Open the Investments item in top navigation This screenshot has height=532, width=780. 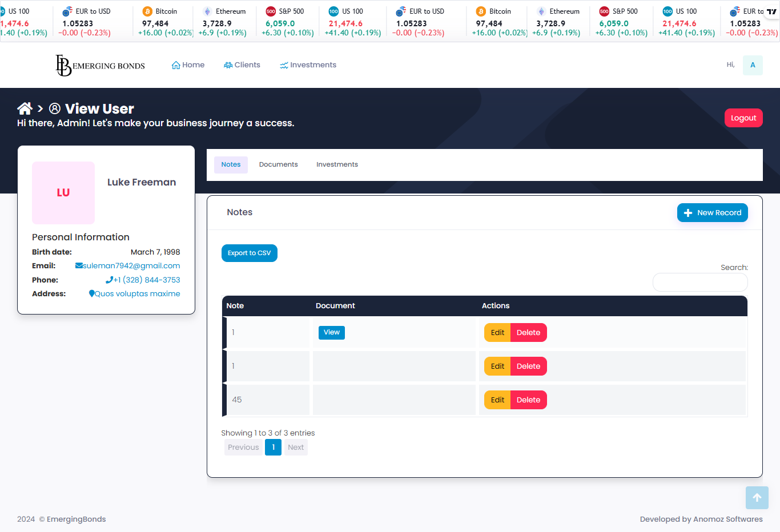pyautogui.click(x=308, y=65)
